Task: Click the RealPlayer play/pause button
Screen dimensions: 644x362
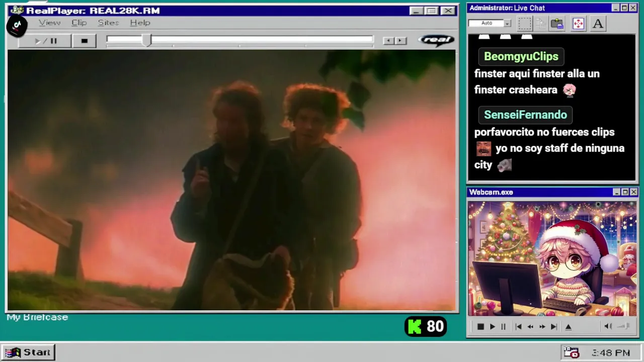Action: click(45, 41)
